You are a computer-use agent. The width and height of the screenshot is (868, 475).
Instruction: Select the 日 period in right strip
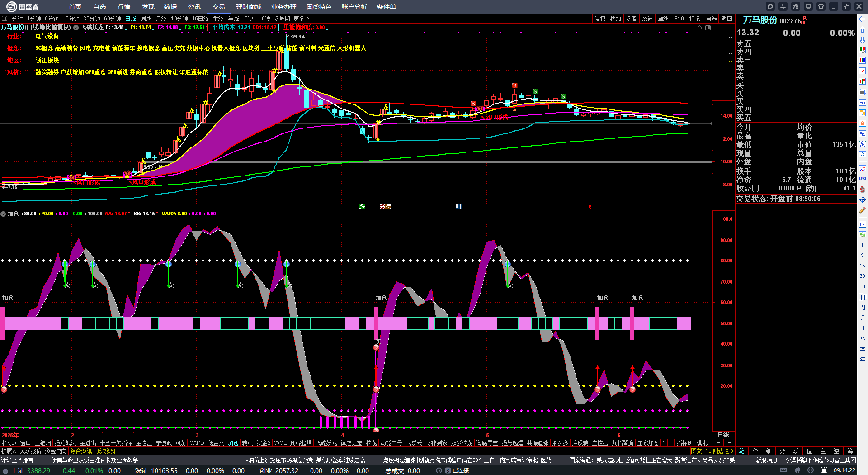(x=863, y=297)
